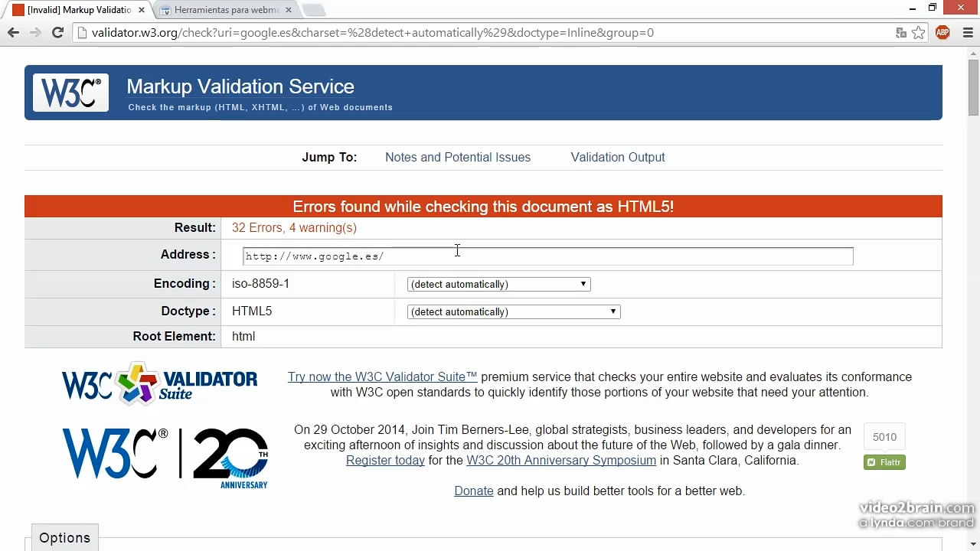Expand the Doctype detect automatically dropdown
Viewport: 980px width, 551px height.
pos(514,311)
